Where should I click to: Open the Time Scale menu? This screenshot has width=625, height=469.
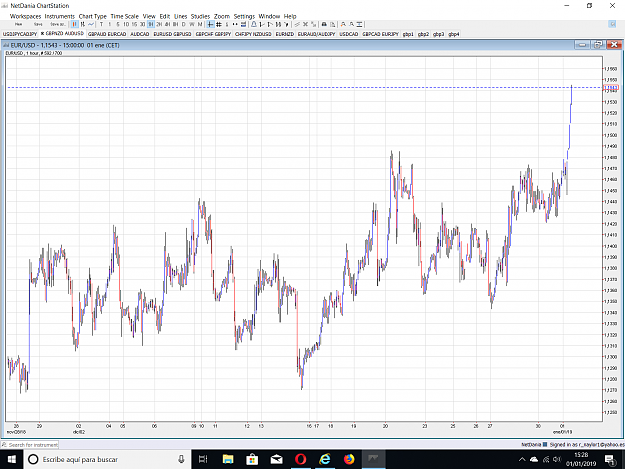(x=125, y=16)
